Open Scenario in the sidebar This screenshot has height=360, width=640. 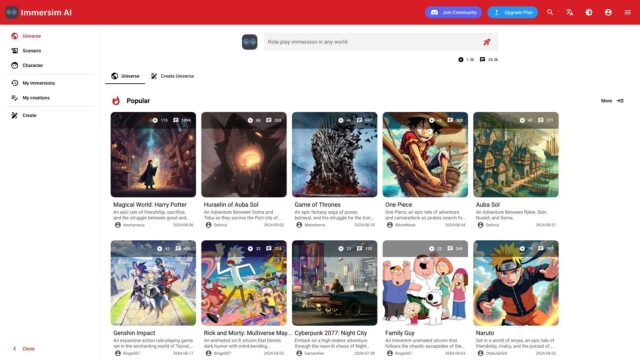[51, 51]
